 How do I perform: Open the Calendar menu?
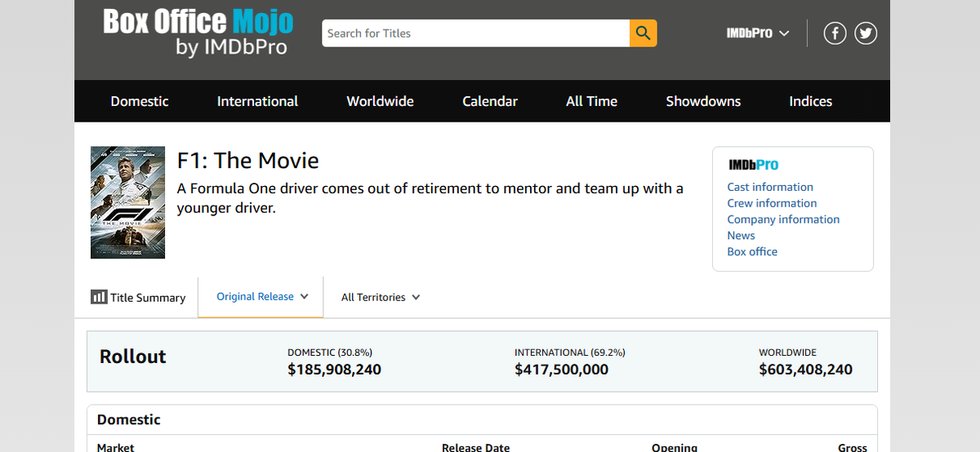[490, 101]
